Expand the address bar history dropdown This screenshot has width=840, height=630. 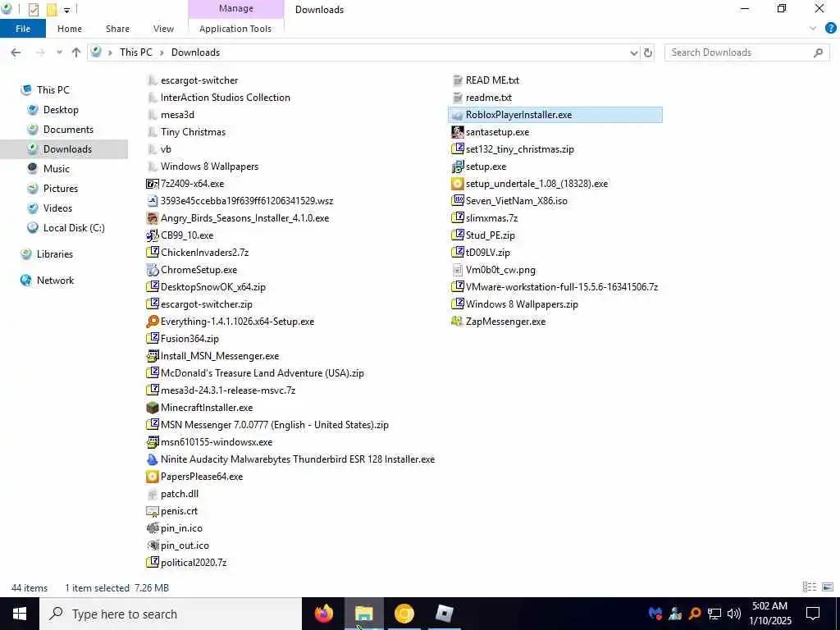coord(634,52)
